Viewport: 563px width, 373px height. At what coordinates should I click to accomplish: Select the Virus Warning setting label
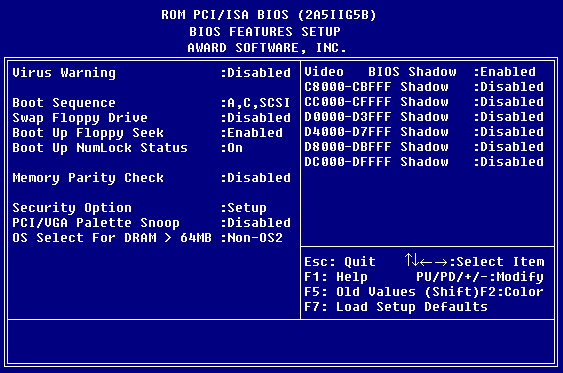click(x=64, y=73)
